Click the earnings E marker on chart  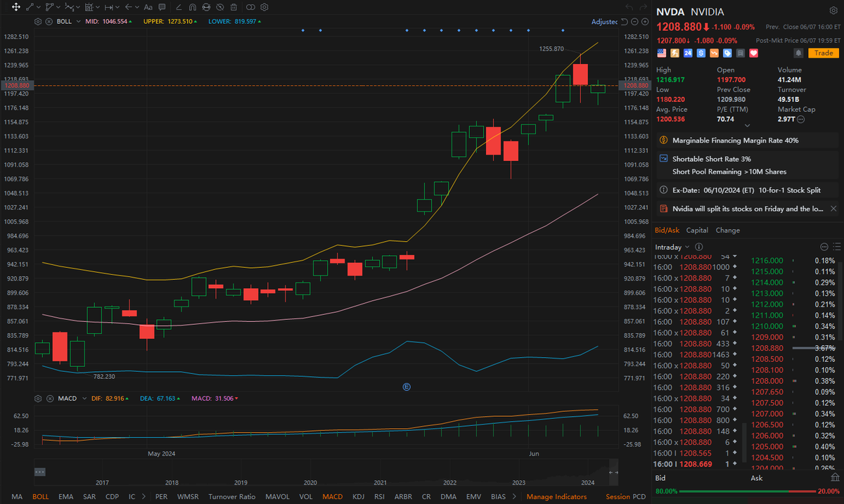click(407, 387)
